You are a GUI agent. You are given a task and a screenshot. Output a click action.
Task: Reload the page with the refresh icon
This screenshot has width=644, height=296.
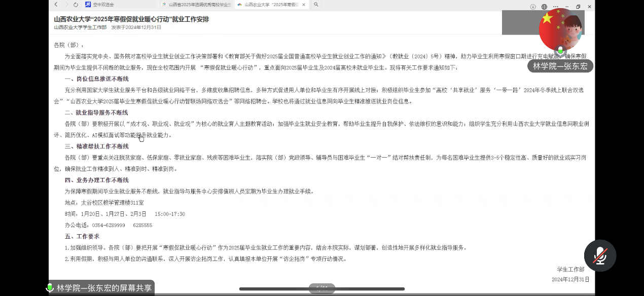click(76, 5)
